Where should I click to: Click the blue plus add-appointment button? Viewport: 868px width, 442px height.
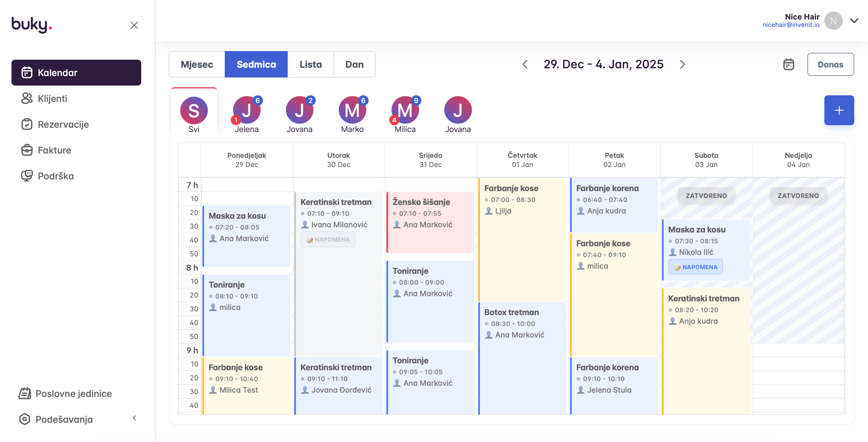pyautogui.click(x=839, y=110)
